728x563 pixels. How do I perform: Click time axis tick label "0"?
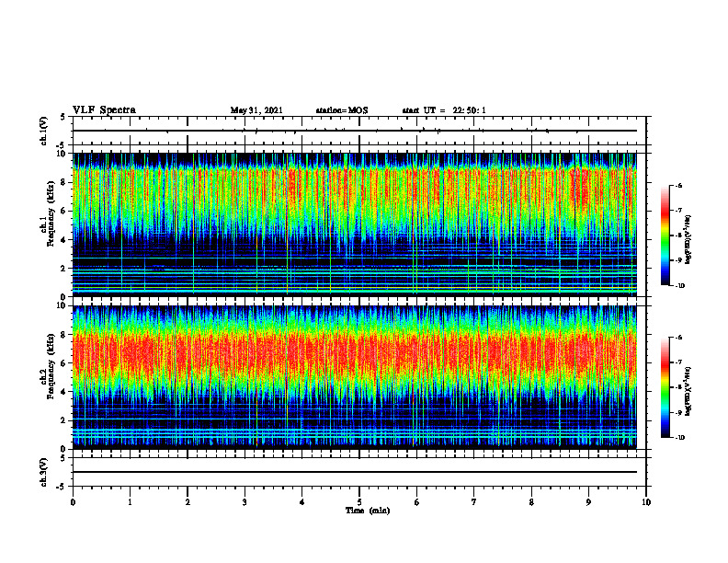coord(73,502)
